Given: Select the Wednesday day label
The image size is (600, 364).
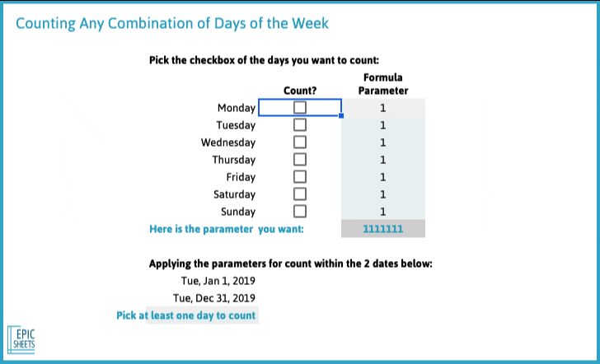Looking at the screenshot, I should point(228,142).
